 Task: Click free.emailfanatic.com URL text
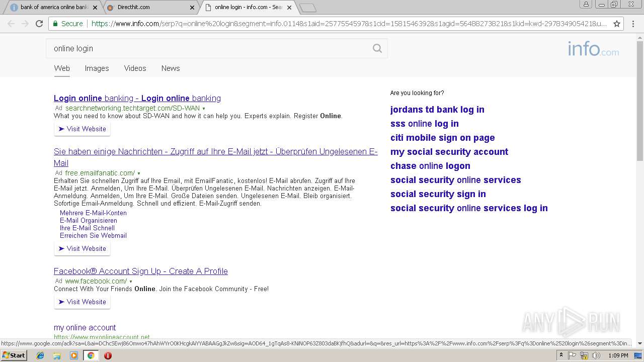tap(100, 173)
